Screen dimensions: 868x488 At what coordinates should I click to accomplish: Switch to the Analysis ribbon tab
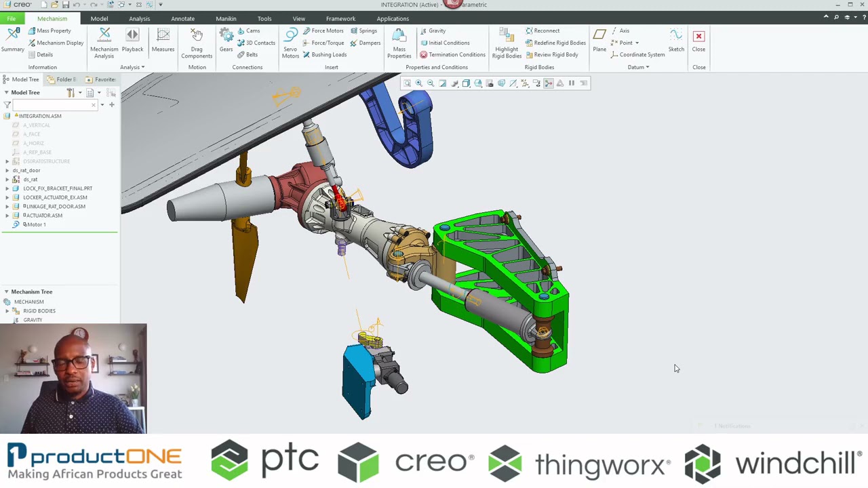[139, 18]
